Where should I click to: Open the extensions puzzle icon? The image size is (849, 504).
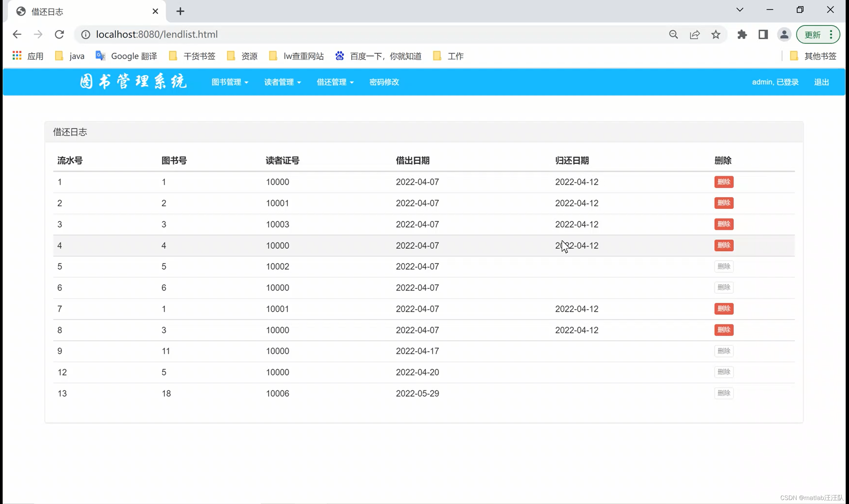point(742,34)
